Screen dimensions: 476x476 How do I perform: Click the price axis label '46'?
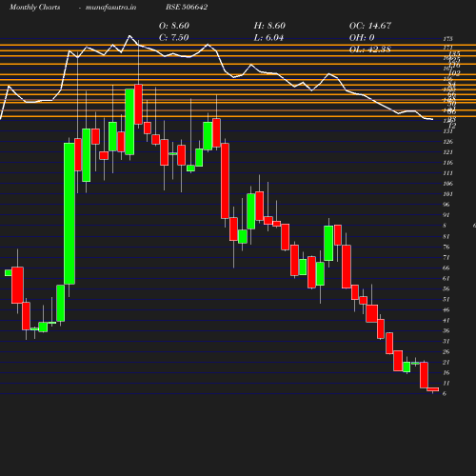pyautogui.click(x=446, y=309)
